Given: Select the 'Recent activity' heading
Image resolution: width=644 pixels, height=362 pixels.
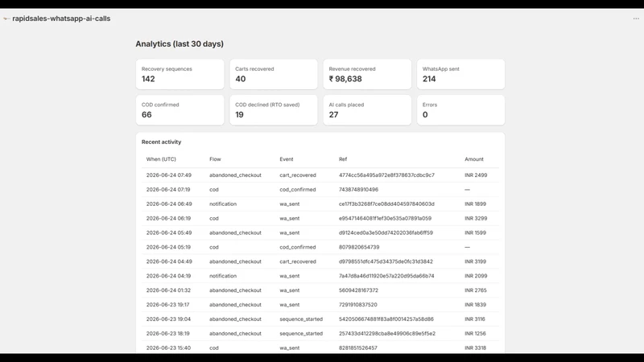Looking at the screenshot, I should point(162,142).
